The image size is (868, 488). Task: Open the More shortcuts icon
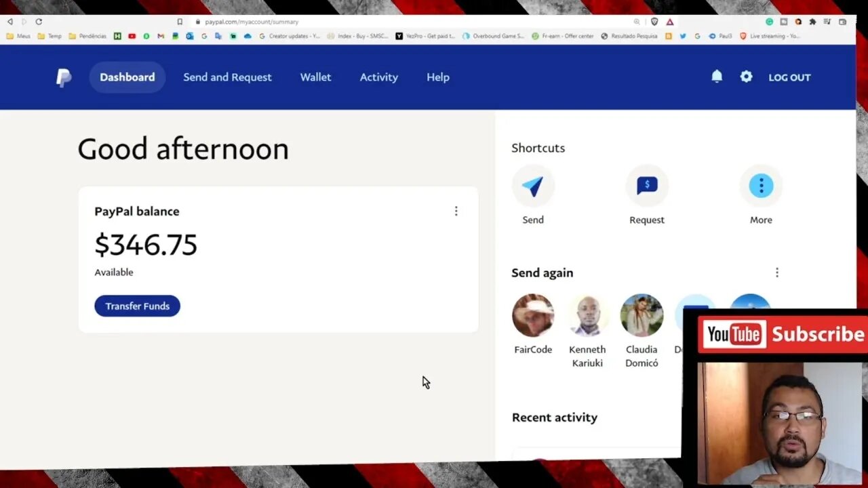coord(761,186)
